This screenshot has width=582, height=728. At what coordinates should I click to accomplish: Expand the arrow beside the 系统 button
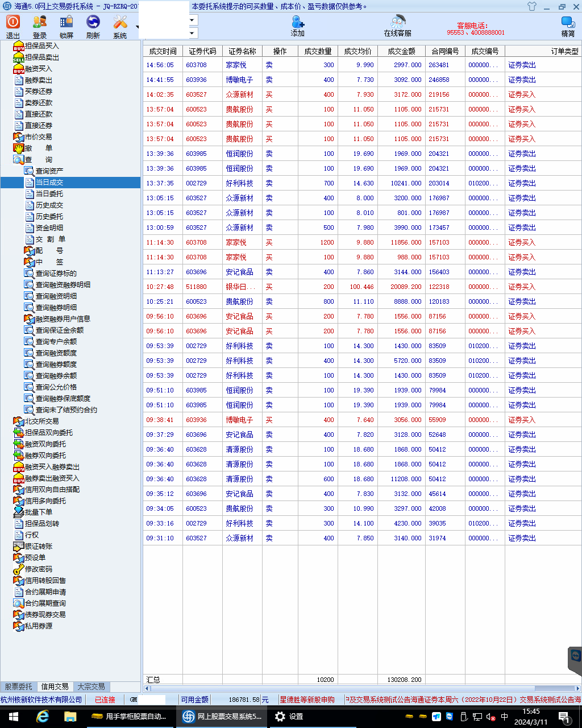(137, 27)
